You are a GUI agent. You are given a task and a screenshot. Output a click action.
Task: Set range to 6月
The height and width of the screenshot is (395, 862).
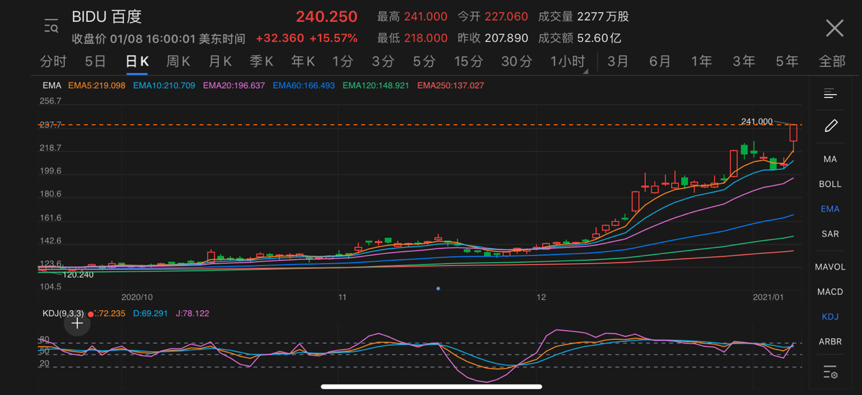tap(660, 62)
